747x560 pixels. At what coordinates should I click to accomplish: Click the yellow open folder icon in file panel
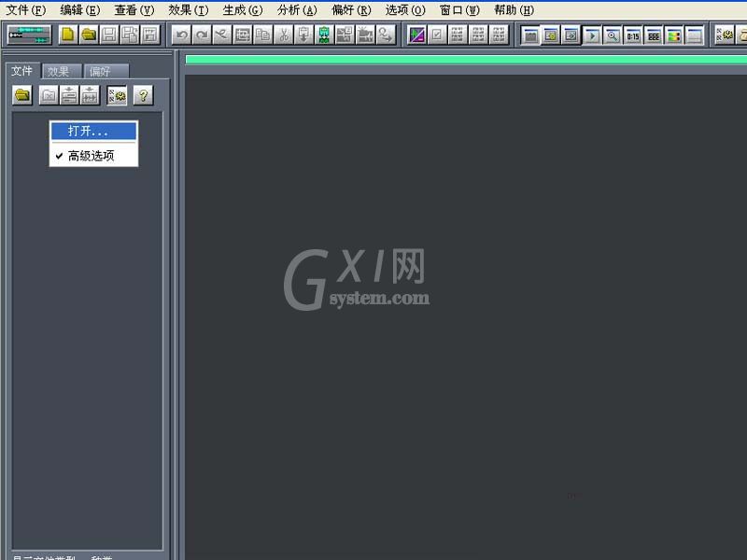point(22,95)
